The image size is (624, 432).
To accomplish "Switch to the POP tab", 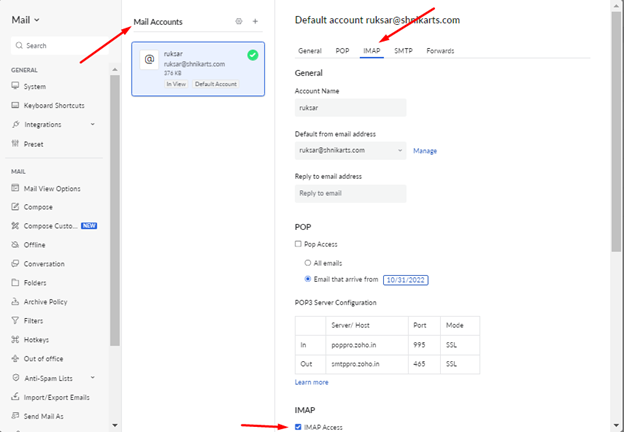I will click(x=342, y=51).
